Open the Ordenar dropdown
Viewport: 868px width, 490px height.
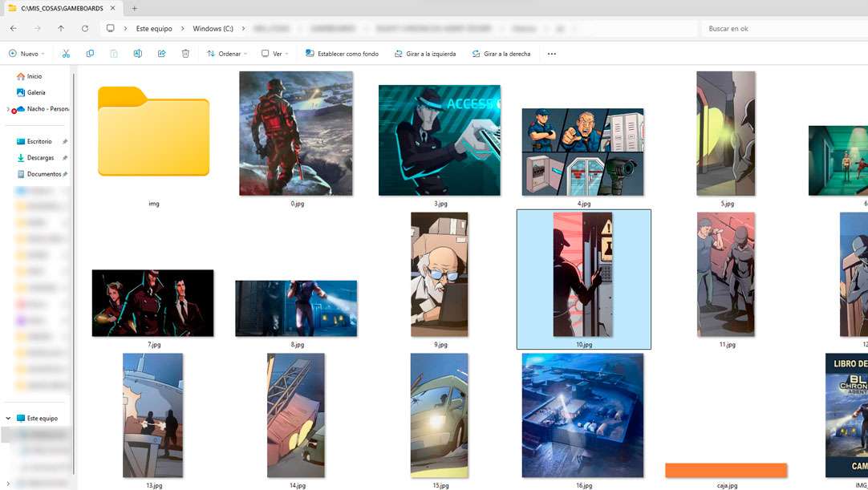point(227,54)
